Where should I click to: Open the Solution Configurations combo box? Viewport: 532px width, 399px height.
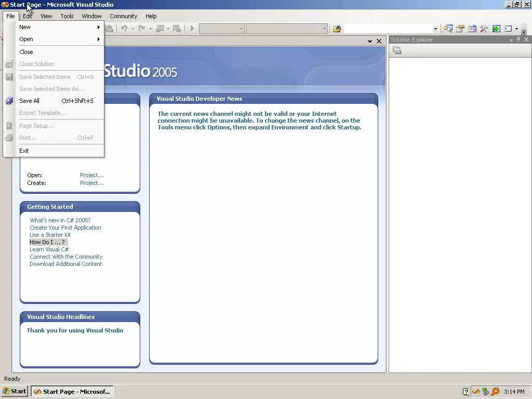[x=221, y=29]
